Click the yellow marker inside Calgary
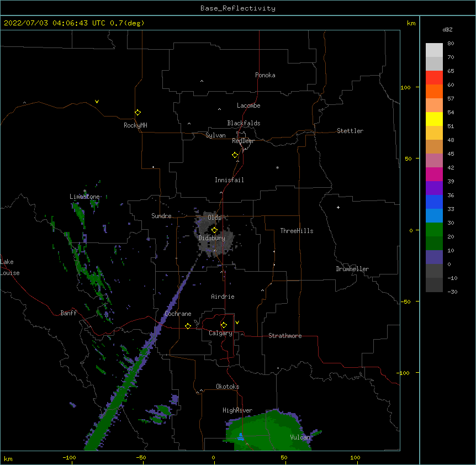Image resolution: width=476 pixels, height=465 pixels. pos(224,325)
